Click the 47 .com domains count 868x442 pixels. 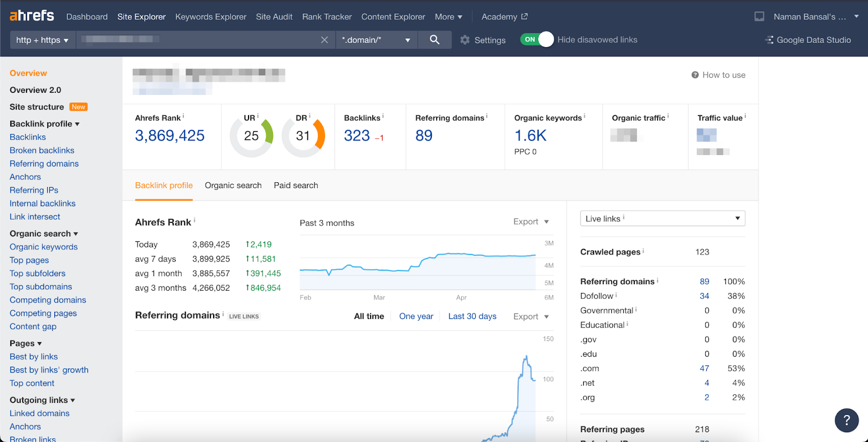click(704, 368)
